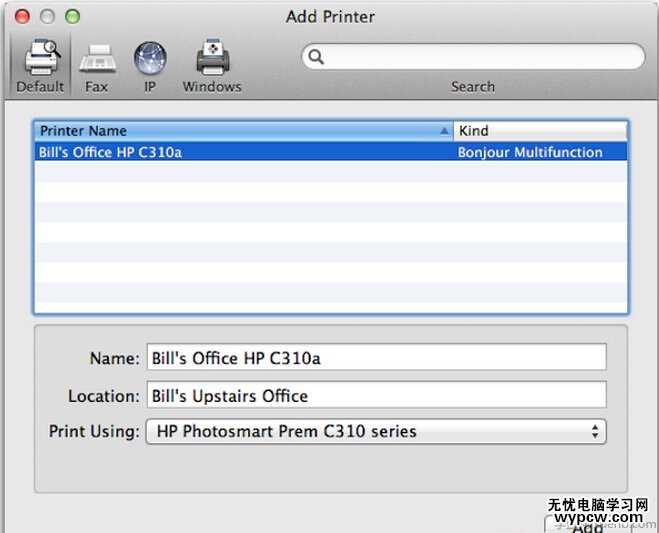Click the Kind column header
This screenshot has height=533, width=659.
pos(540,131)
